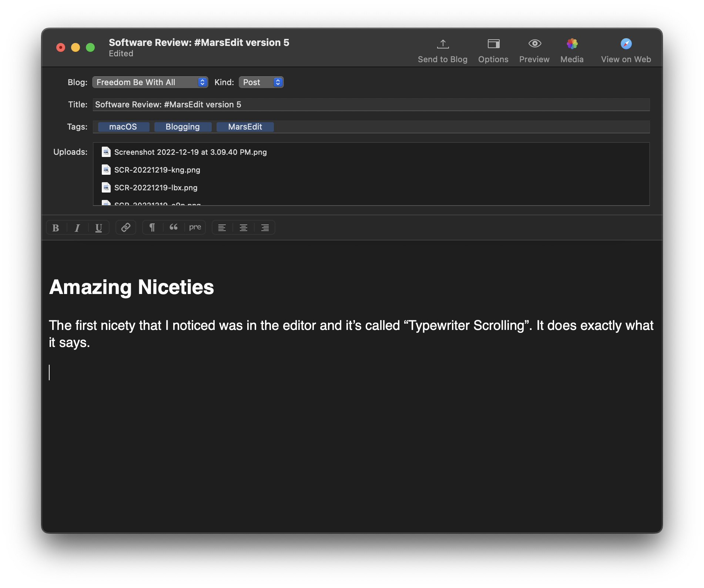Toggle bold formatting

click(56, 228)
